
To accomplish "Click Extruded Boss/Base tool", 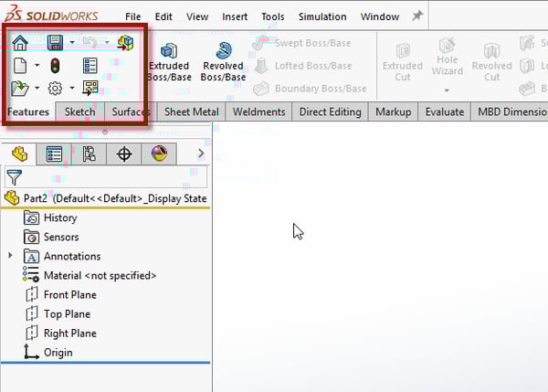I will click(169, 62).
